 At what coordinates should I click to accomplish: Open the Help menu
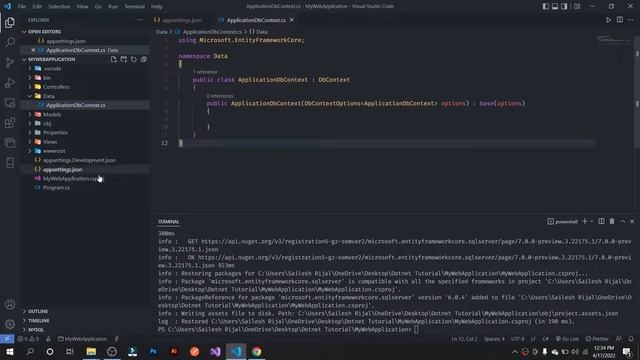click(157, 6)
